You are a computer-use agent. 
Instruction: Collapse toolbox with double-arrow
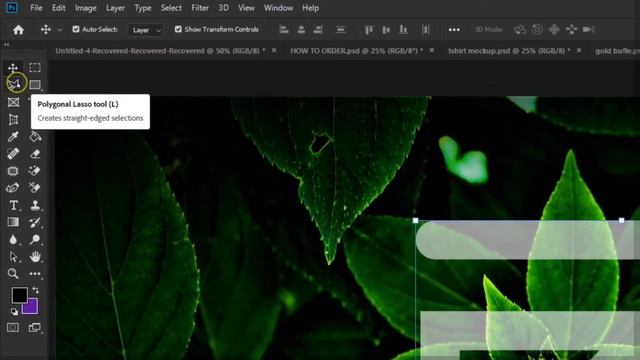(7, 44)
